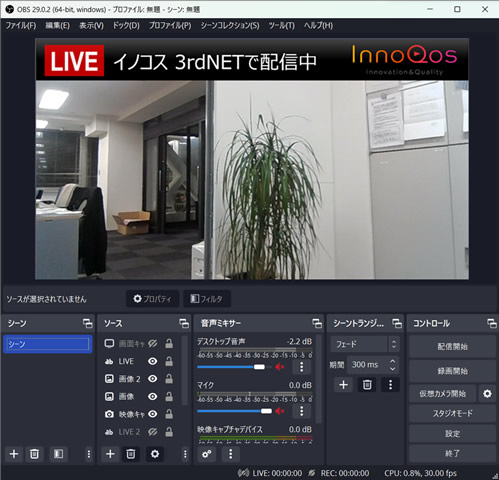Open ヘルプ(H) menu
This screenshot has width=499, height=480.
[x=318, y=26]
